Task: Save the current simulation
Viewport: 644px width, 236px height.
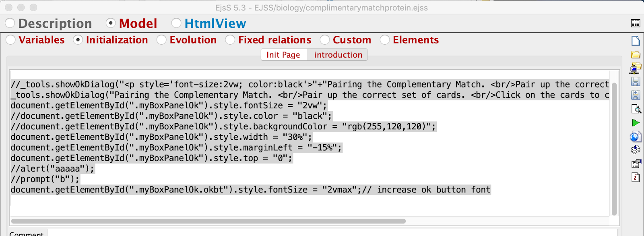Action: coord(636,81)
